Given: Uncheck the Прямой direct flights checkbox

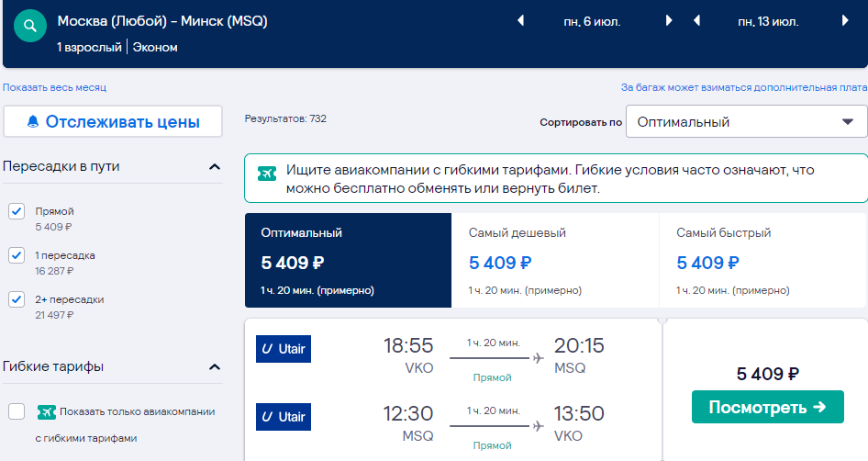Looking at the screenshot, I should (17, 211).
